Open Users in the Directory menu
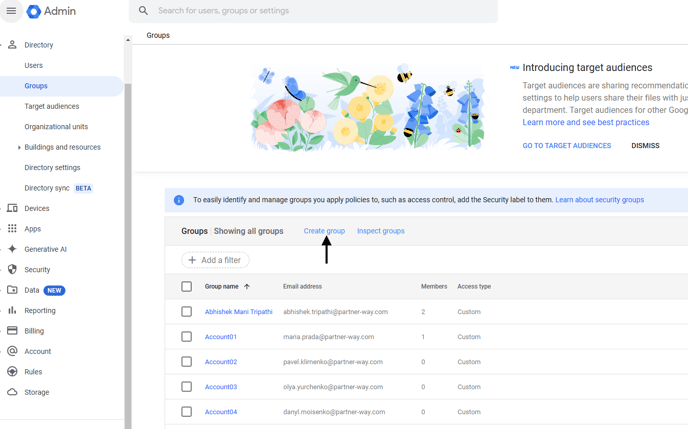688x429 pixels. point(34,66)
